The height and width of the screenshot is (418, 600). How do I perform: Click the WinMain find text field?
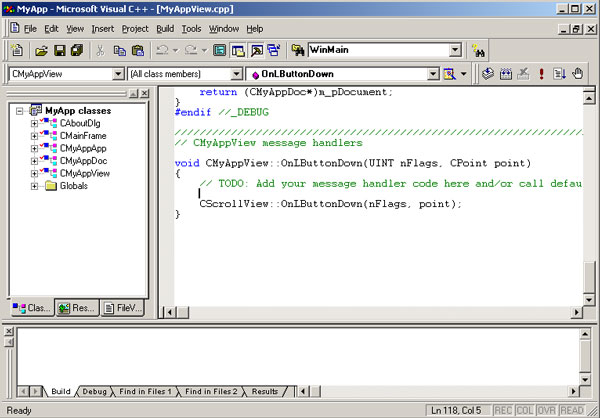click(x=378, y=50)
